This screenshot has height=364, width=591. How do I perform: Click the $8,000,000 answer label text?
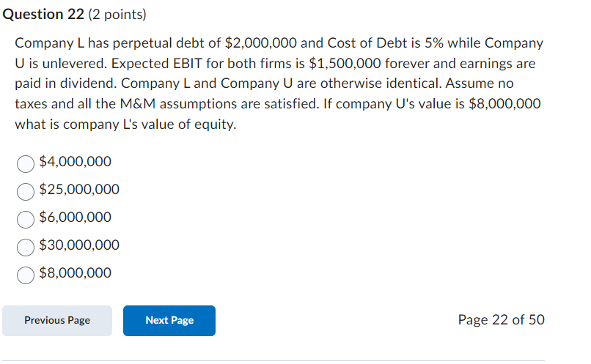[75, 273]
